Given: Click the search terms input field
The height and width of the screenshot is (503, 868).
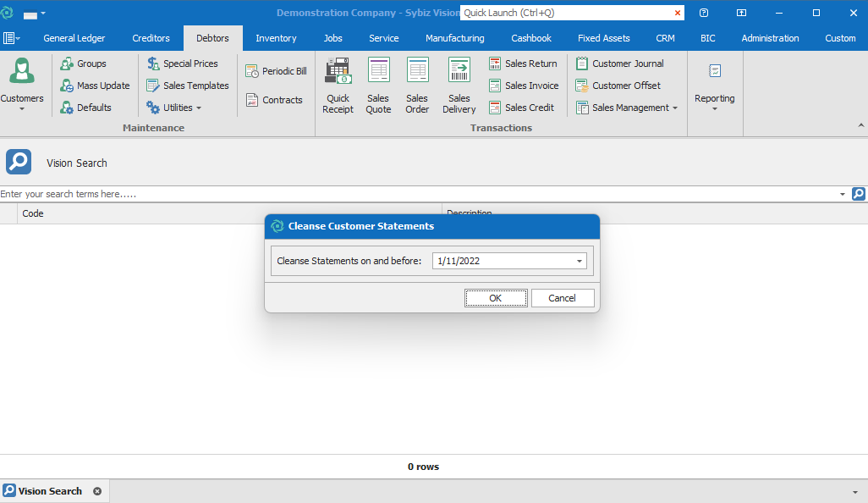Looking at the screenshot, I should click(x=415, y=194).
